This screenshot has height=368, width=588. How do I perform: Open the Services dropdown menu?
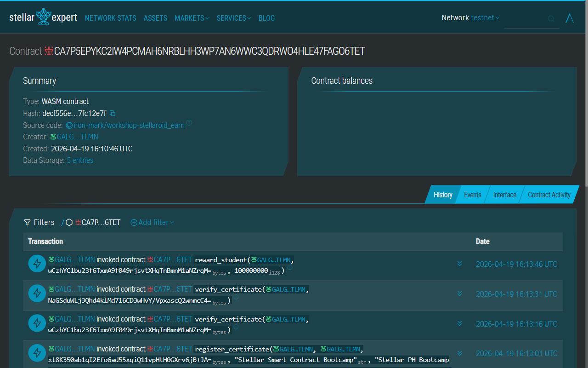(233, 18)
